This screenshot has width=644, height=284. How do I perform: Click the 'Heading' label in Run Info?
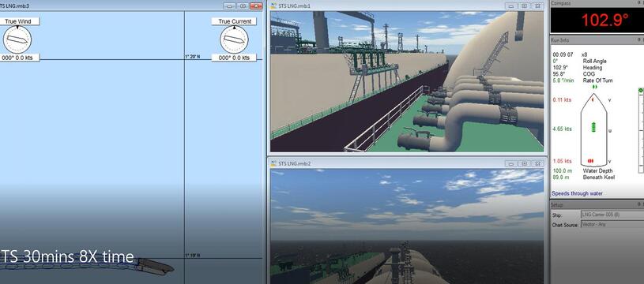coord(593,68)
